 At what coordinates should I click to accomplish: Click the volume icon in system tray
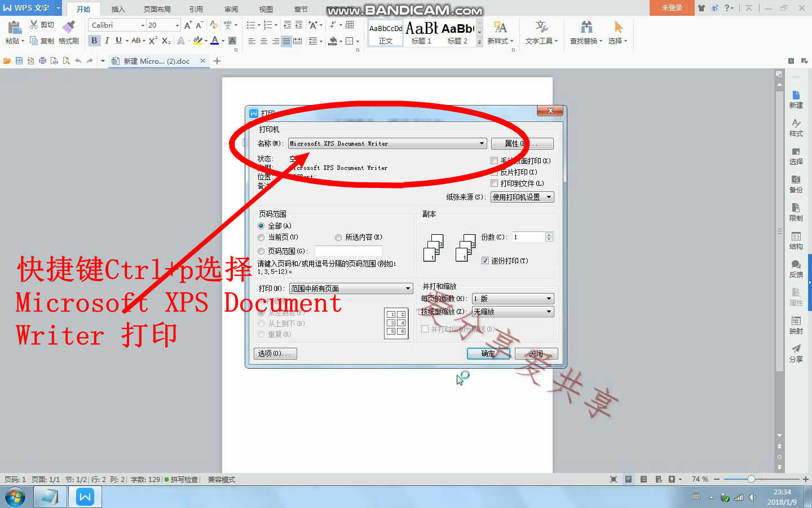(752, 497)
